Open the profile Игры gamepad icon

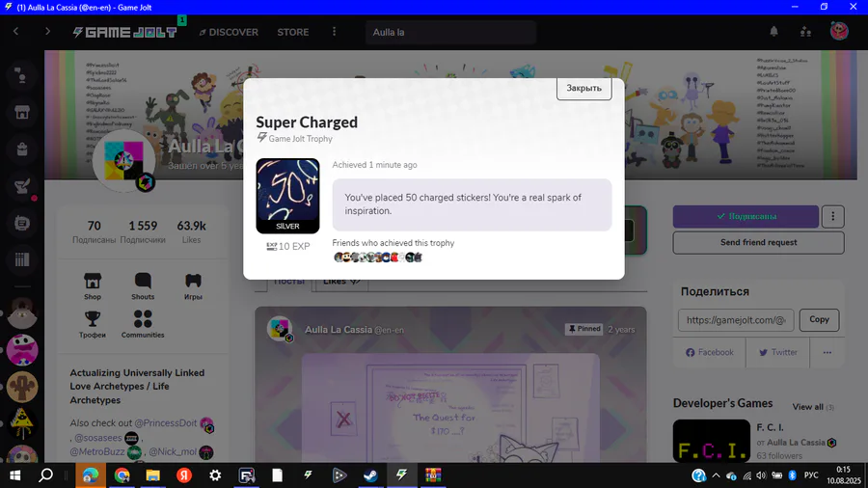(193, 286)
